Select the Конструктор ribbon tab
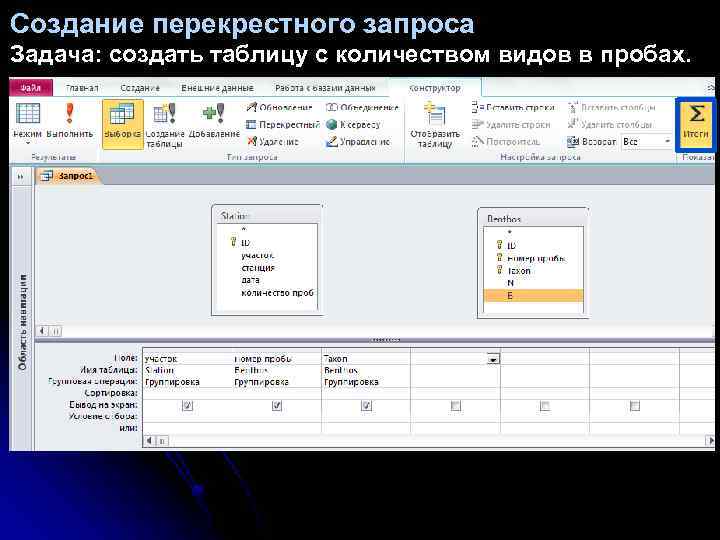Viewport: 720px width, 540px height. (x=434, y=88)
